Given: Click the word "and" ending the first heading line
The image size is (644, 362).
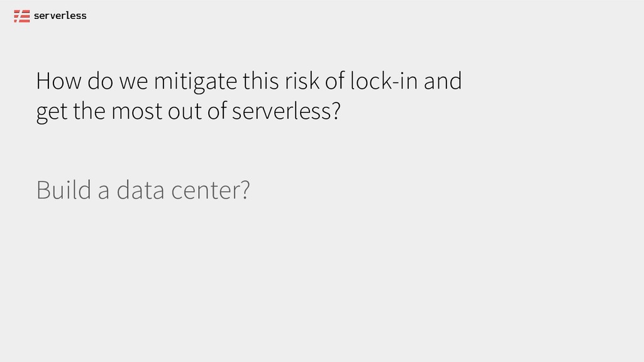Looking at the screenshot, I should click(443, 80).
